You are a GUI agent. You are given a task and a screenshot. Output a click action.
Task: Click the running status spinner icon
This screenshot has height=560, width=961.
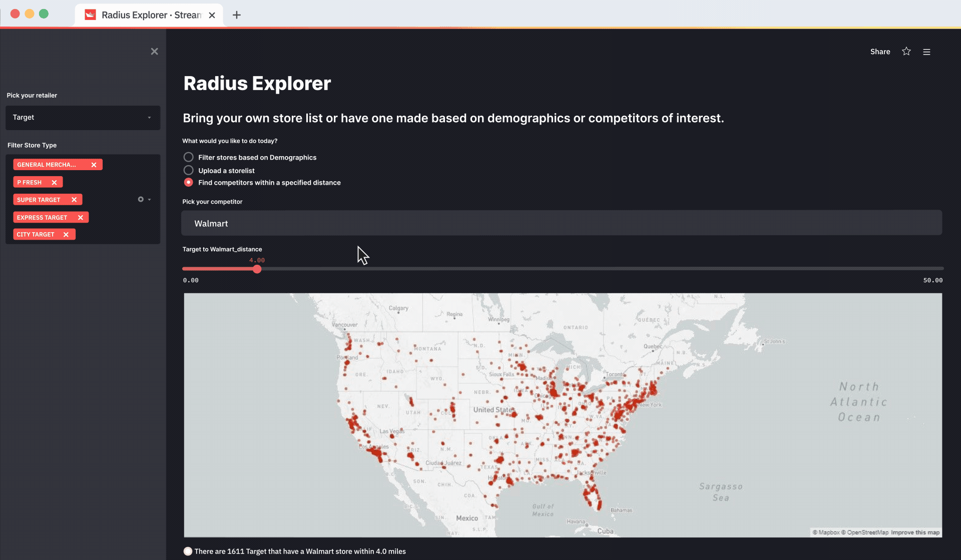[140, 199]
